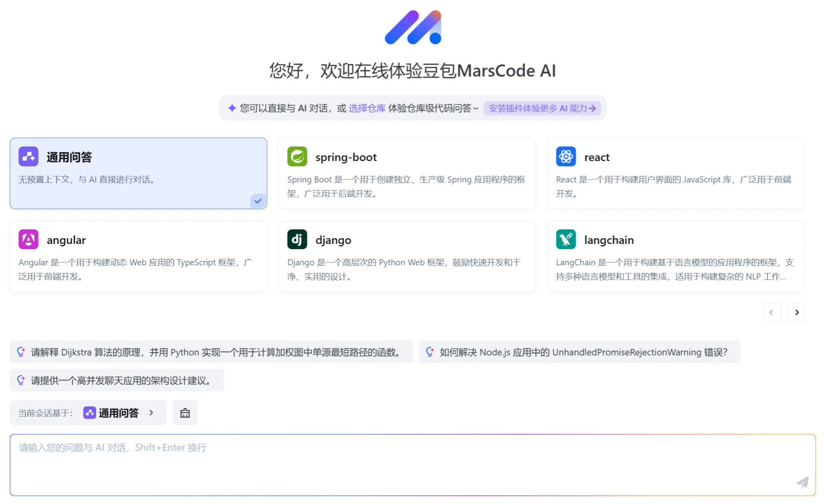Go to next page of repositories

tap(796, 312)
